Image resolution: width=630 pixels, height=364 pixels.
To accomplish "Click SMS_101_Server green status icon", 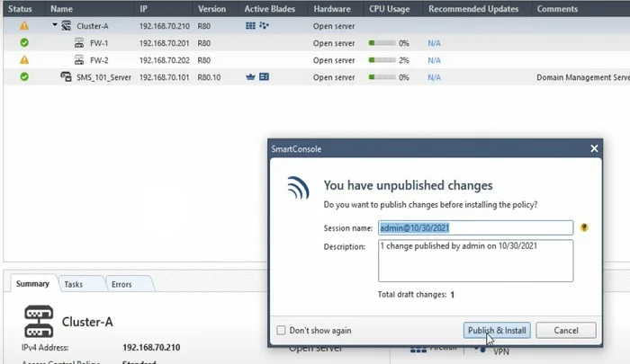I will [x=24, y=76].
